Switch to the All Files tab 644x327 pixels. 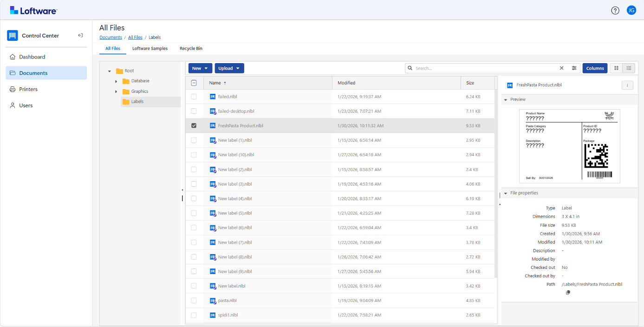point(113,48)
